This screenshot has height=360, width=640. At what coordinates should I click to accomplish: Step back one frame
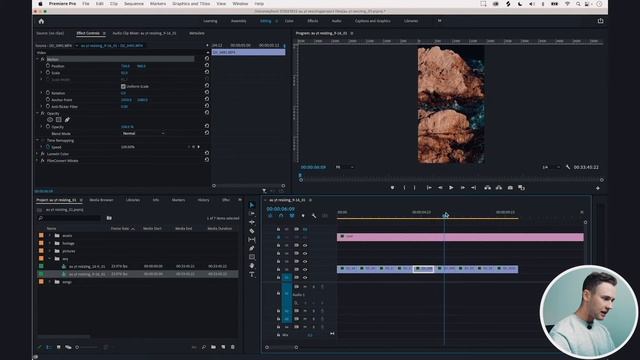tap(440, 188)
